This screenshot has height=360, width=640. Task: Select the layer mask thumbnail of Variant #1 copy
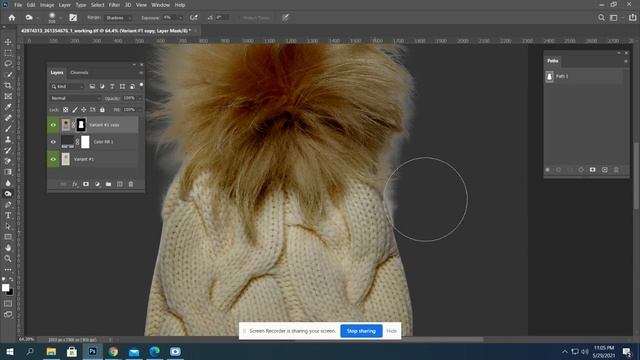point(81,125)
